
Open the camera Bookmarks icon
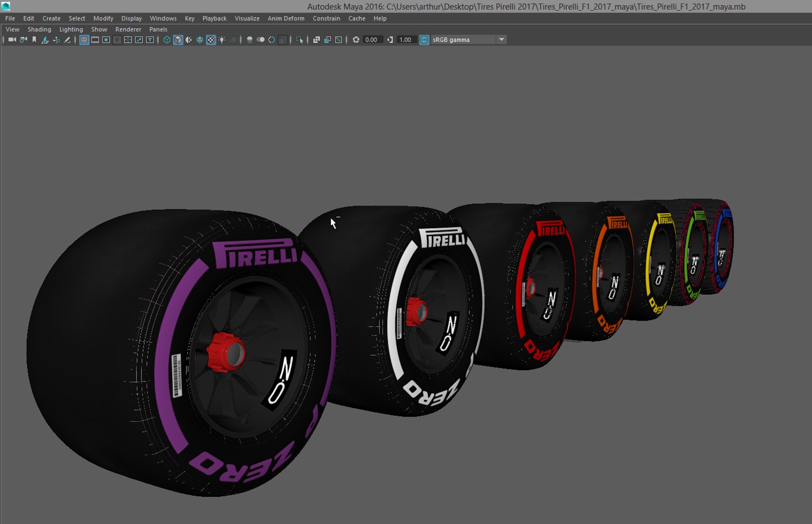pos(34,40)
